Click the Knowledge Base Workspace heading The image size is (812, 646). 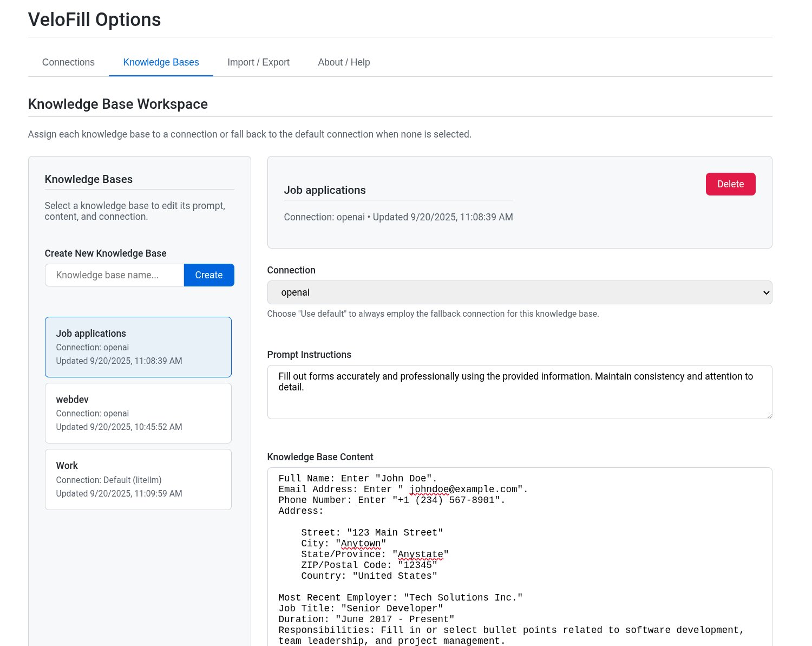pos(118,104)
